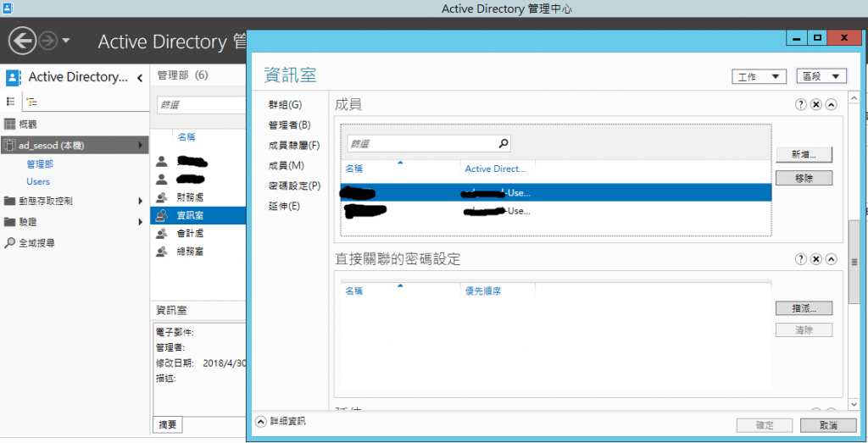Image resolution: width=868 pixels, height=443 pixels.
Task: Click the forward navigation arrow
Action: pos(48,41)
